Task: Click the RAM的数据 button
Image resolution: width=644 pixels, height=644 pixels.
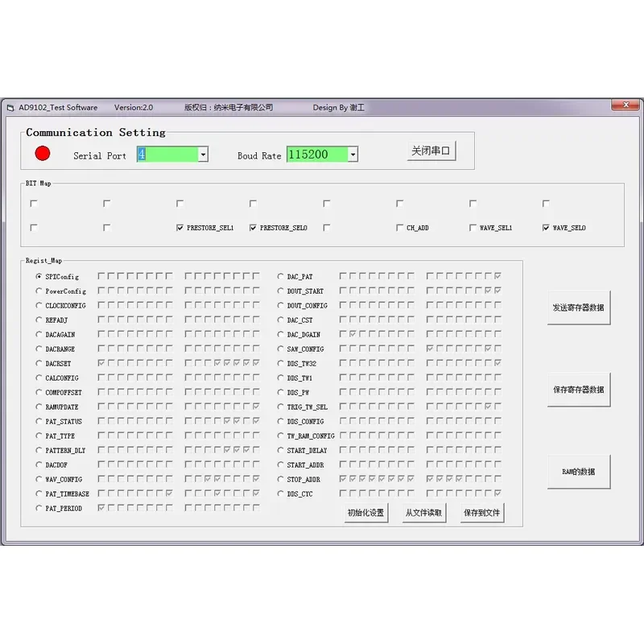Action: pos(578,472)
